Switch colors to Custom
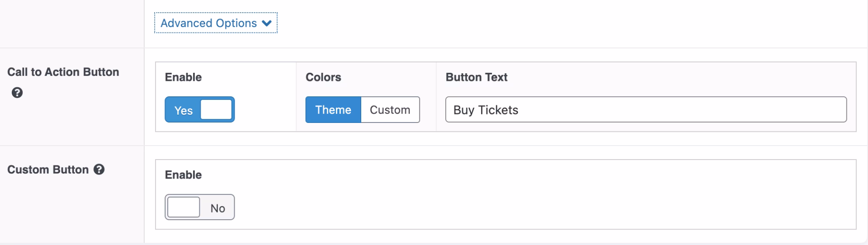 [x=390, y=109]
